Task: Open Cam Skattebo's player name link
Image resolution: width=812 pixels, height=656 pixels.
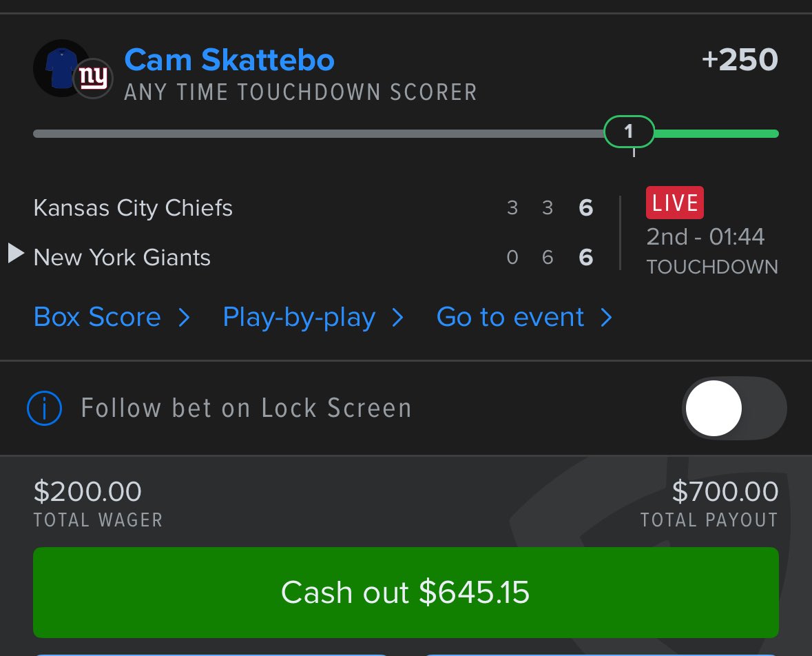Action: [x=229, y=61]
